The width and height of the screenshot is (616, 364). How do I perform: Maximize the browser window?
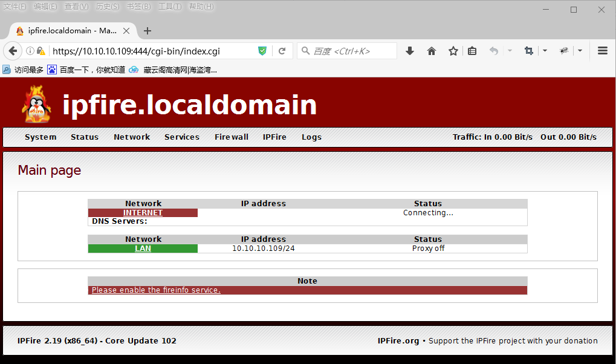point(574,10)
